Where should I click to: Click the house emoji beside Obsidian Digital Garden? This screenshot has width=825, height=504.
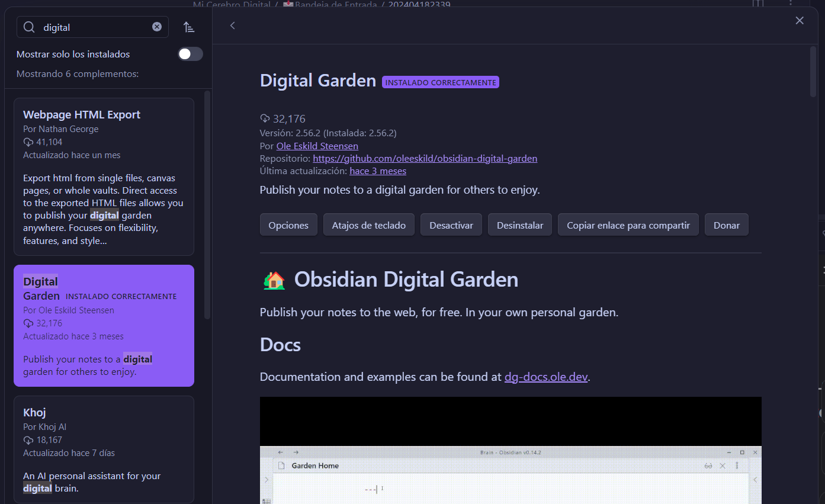click(274, 280)
